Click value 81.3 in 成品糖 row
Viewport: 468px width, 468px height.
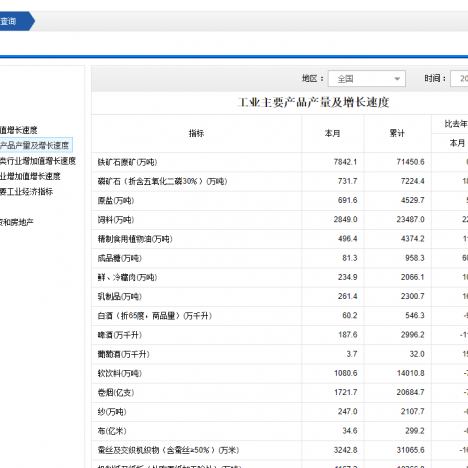coord(350,258)
